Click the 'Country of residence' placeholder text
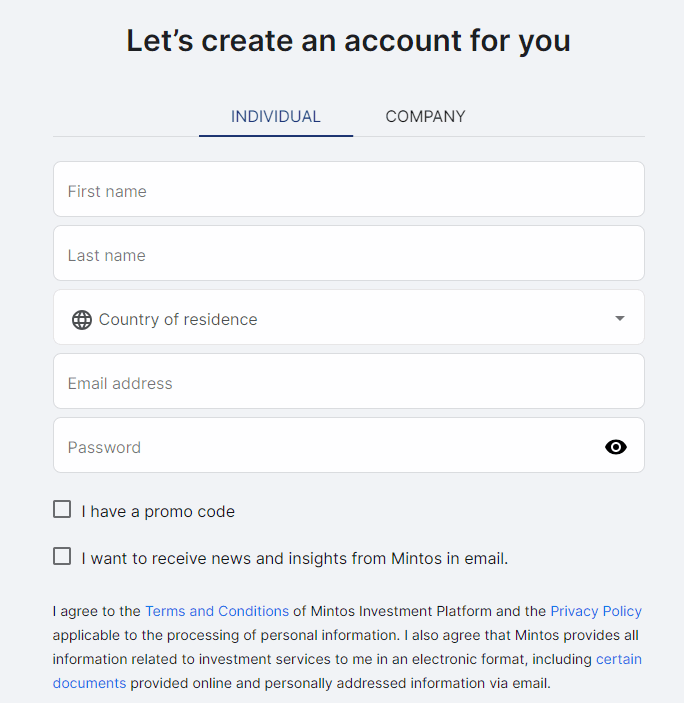684x703 pixels. pos(178,320)
